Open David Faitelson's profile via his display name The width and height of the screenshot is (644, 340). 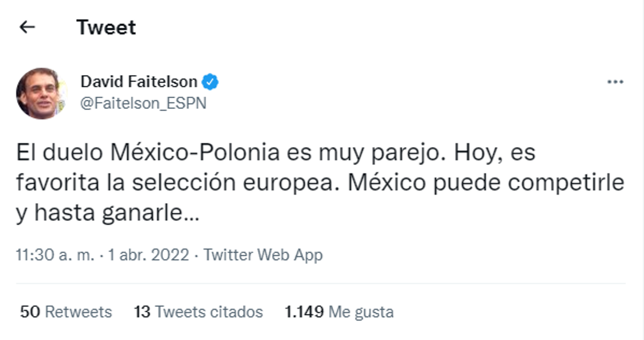click(x=140, y=80)
